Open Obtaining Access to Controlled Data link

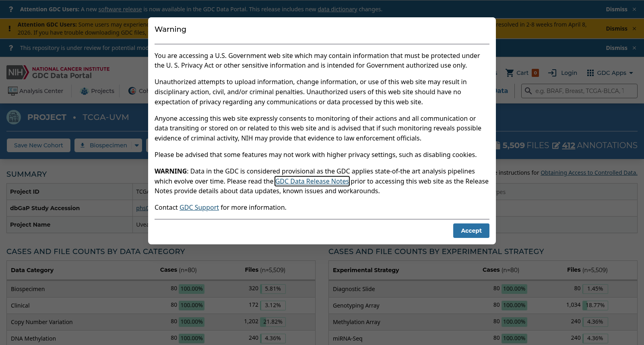coord(589,173)
